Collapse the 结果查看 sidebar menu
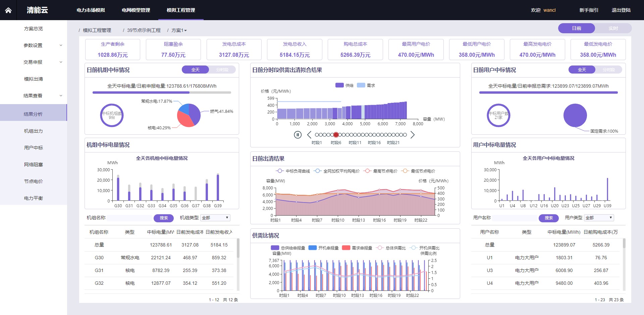 tap(34, 96)
